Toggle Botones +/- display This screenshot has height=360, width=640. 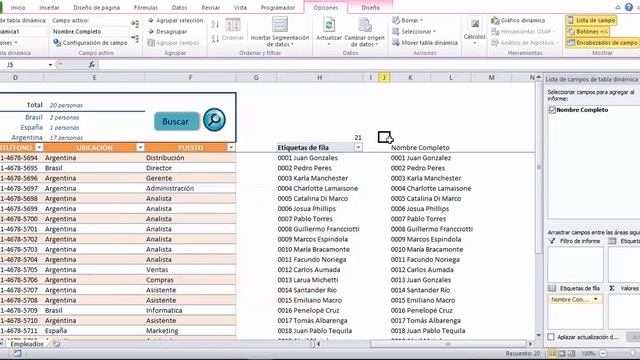pyautogui.click(x=588, y=31)
